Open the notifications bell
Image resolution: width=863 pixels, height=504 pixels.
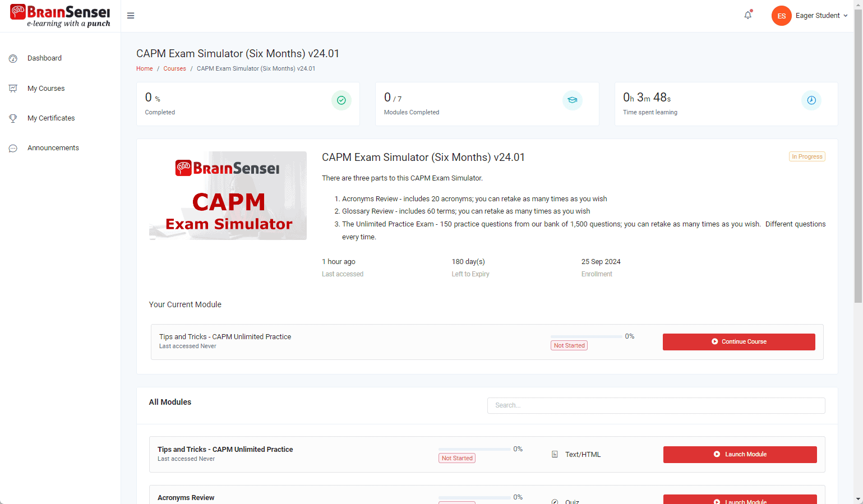pos(748,15)
